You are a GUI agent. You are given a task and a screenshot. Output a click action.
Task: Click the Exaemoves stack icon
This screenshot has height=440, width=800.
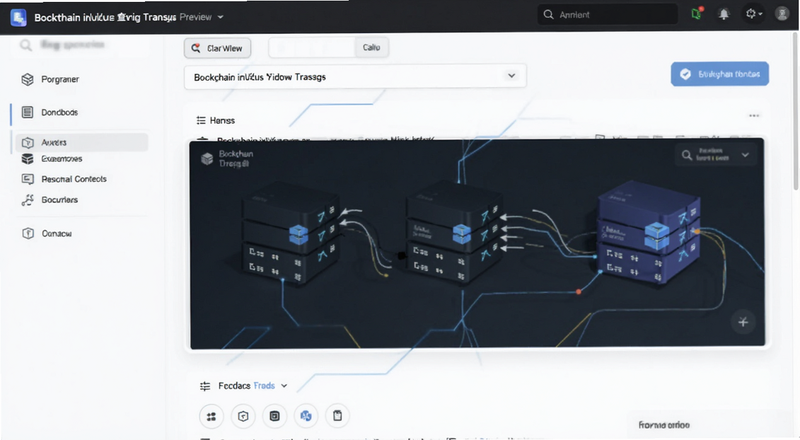tap(28, 159)
